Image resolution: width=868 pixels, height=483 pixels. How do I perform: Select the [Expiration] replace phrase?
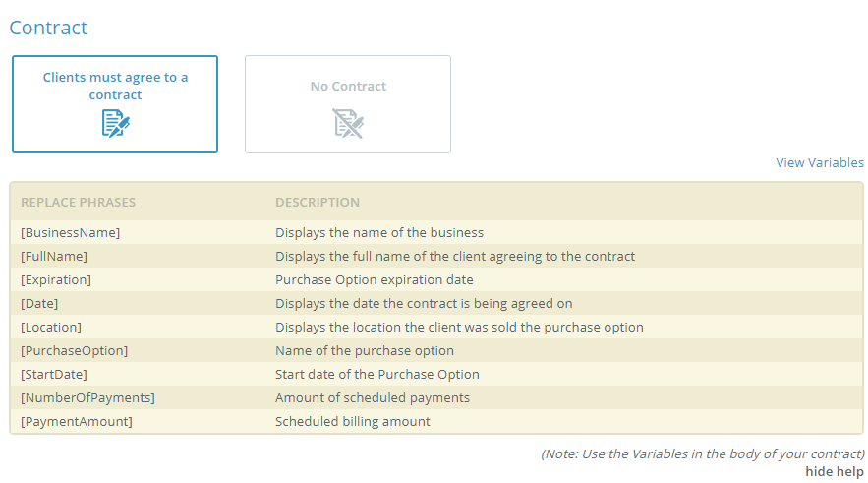click(56, 280)
